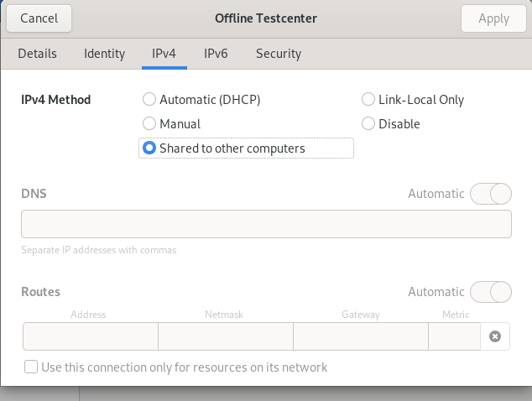Click the route Netmask field
Viewport: 532px width, 401px height.
pos(225,336)
